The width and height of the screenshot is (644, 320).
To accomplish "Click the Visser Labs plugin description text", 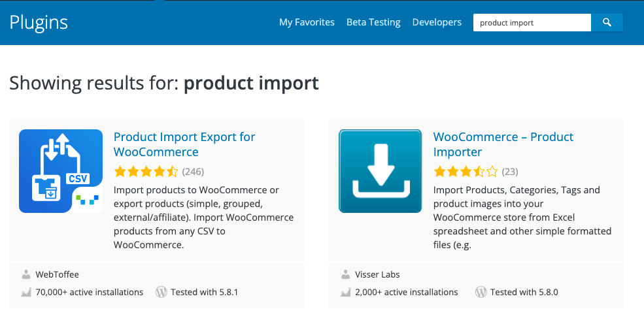I will pyautogui.click(x=522, y=217).
